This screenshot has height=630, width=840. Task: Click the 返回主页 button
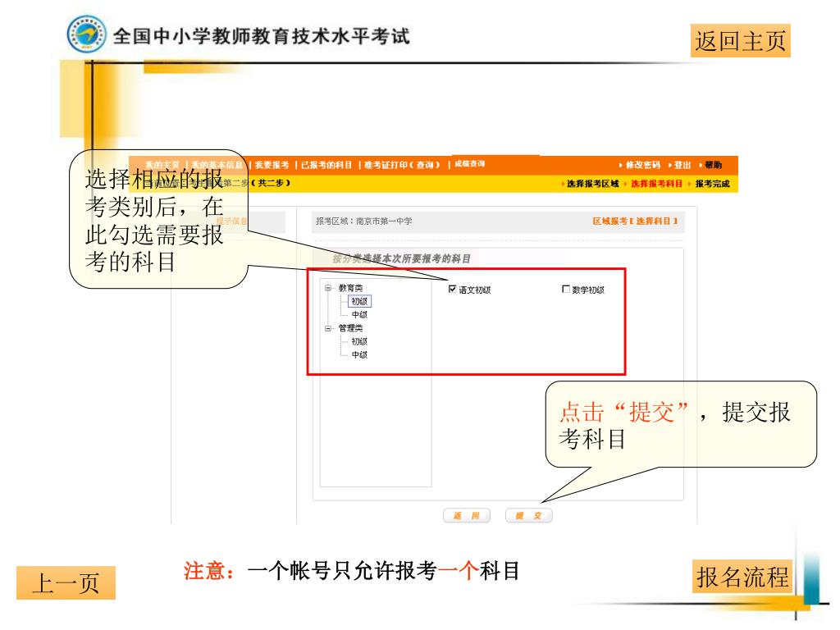pos(740,41)
